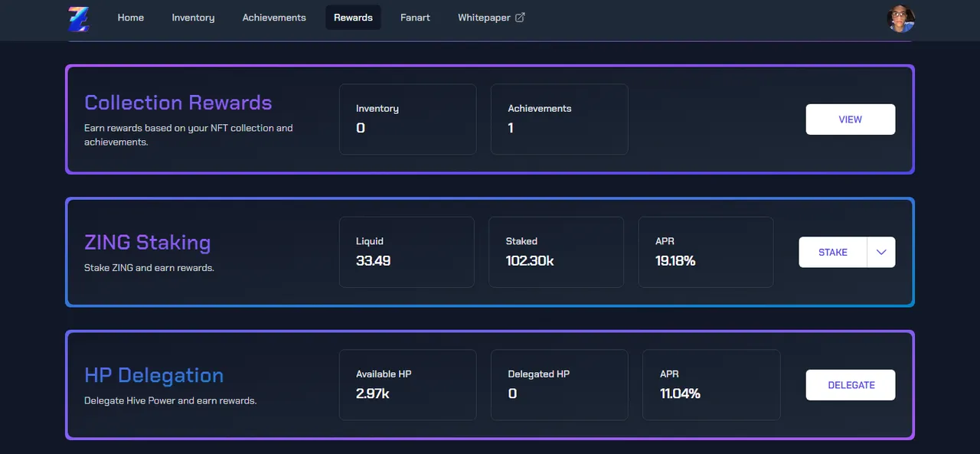Click "Delegate Hive Power and earn rewards." text
Image resolution: width=980 pixels, height=454 pixels.
click(170, 400)
